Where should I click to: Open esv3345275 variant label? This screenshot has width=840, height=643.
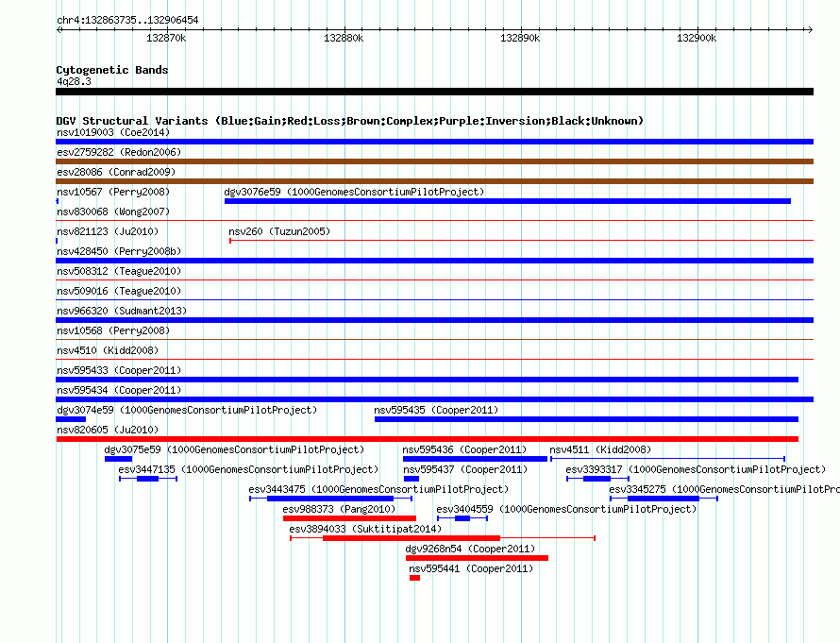[x=724, y=489]
